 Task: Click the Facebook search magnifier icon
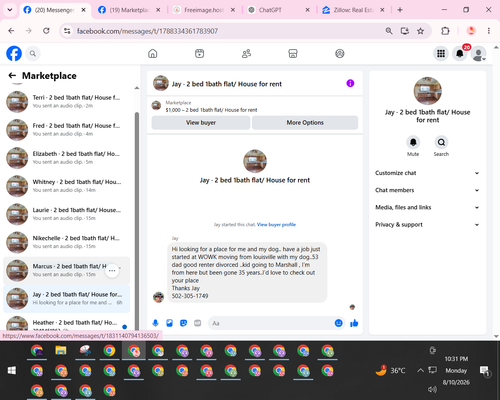tap(33, 53)
